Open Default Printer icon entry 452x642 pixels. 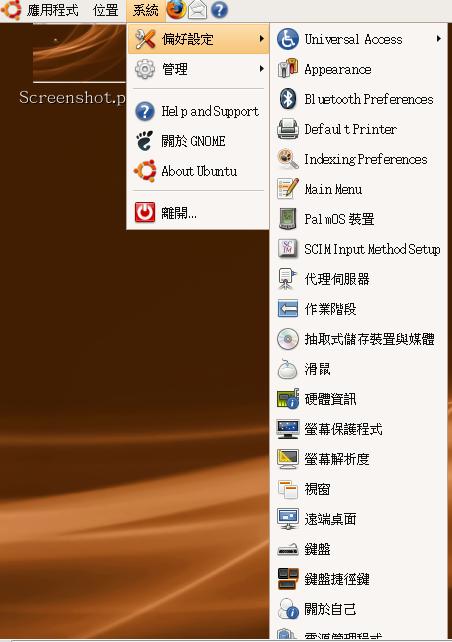[288, 129]
